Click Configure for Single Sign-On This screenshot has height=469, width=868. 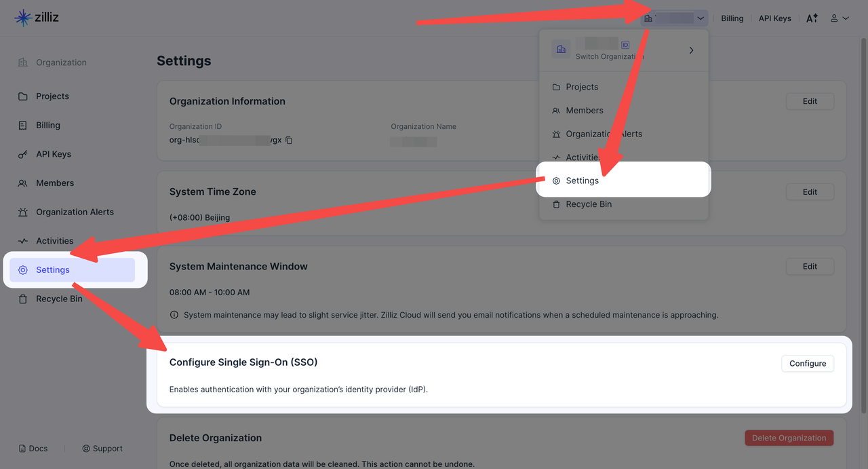807,364
